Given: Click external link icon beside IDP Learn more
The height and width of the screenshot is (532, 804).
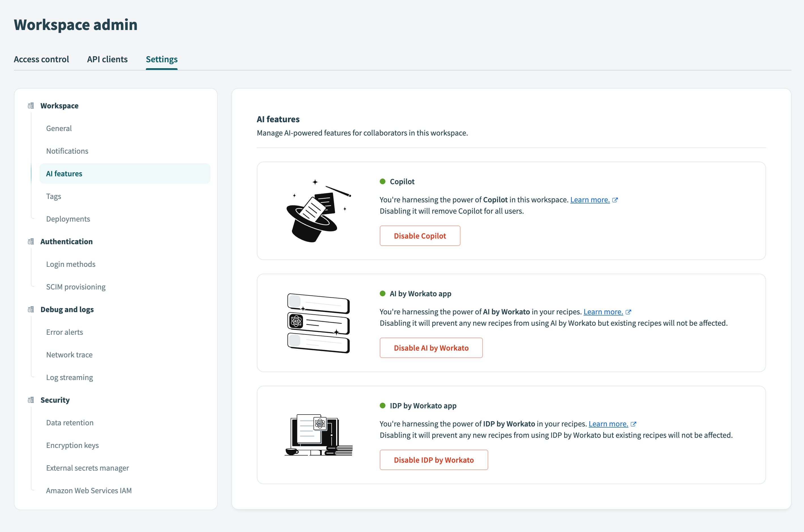Looking at the screenshot, I should (633, 424).
